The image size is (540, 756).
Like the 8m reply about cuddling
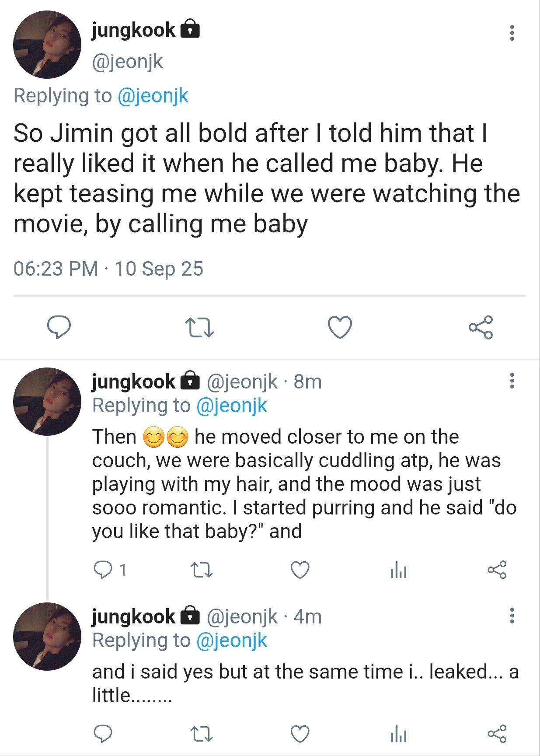[x=300, y=570]
